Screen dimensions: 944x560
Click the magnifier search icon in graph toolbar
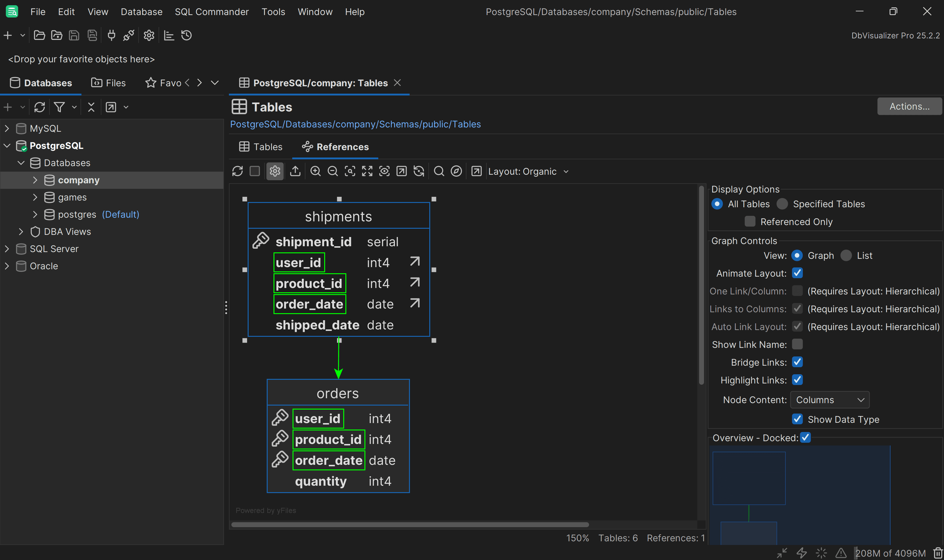439,171
